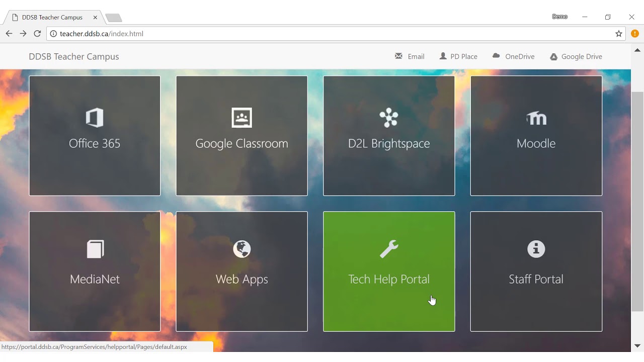The height and width of the screenshot is (362, 644).
Task: Open a new browser tab
Action: pos(114,18)
